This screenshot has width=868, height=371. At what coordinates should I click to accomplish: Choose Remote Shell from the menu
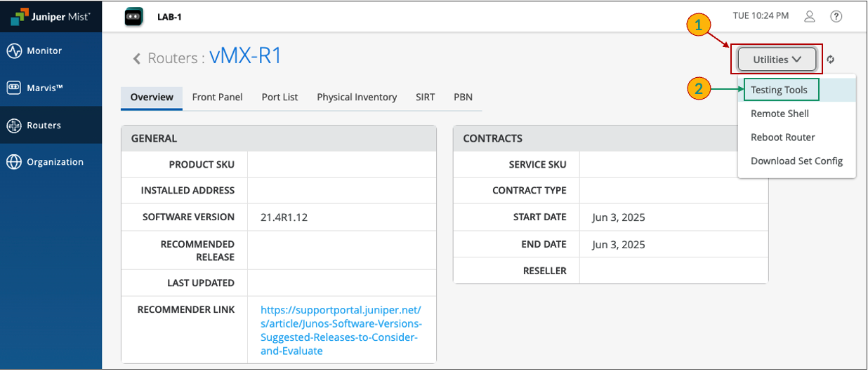780,114
